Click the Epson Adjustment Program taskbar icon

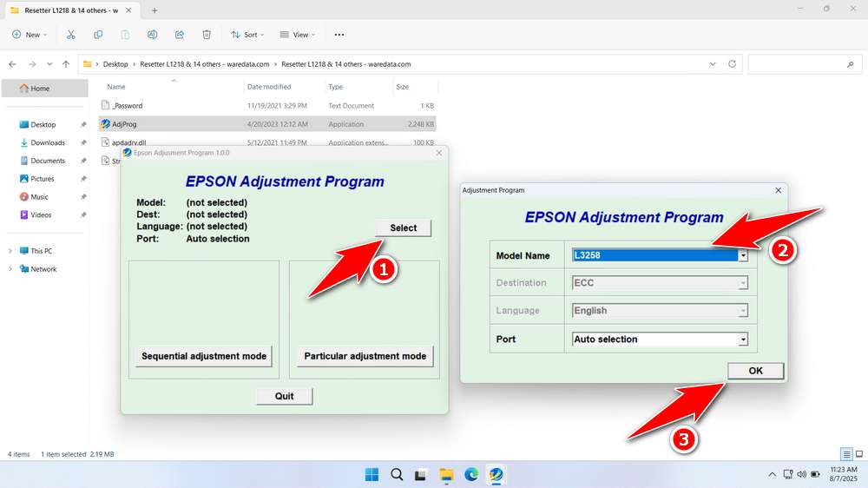point(496,475)
